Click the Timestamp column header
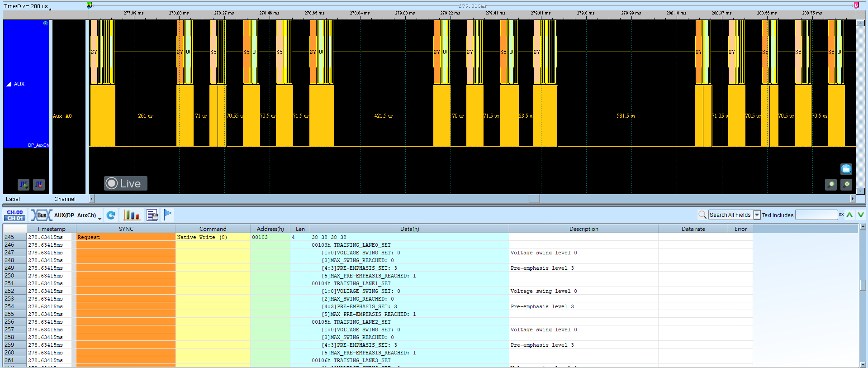 click(51, 229)
